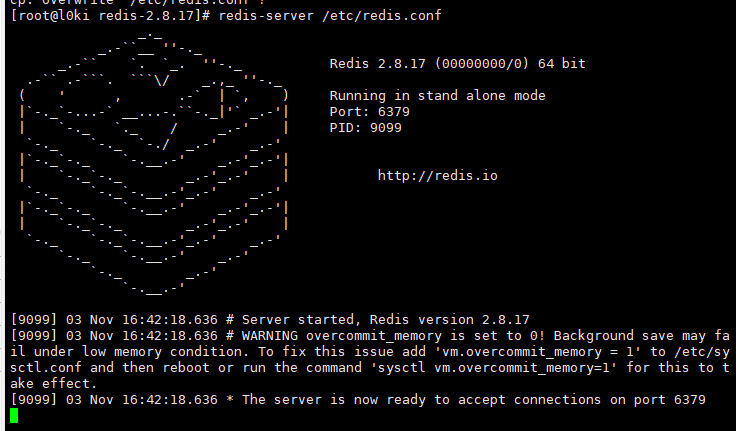Screen dimensions: 736x431
Task: Click the 'Port: 6379' text
Action: [x=369, y=112]
